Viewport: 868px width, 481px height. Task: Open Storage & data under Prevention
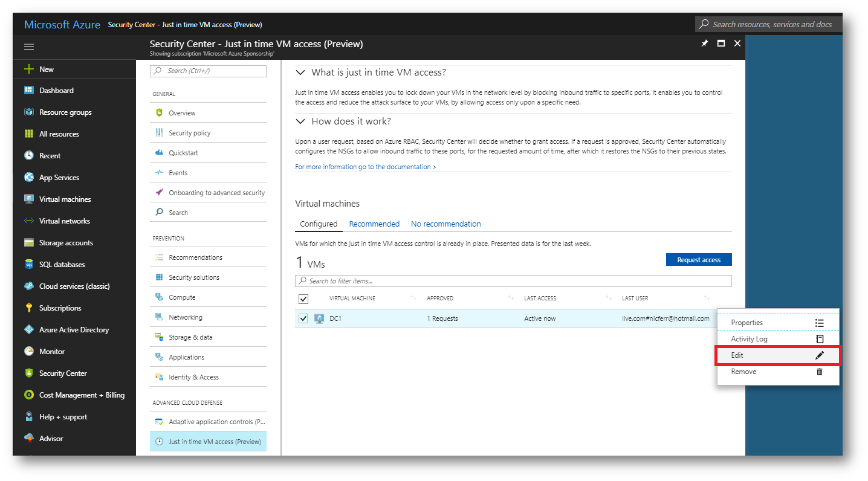(208, 337)
